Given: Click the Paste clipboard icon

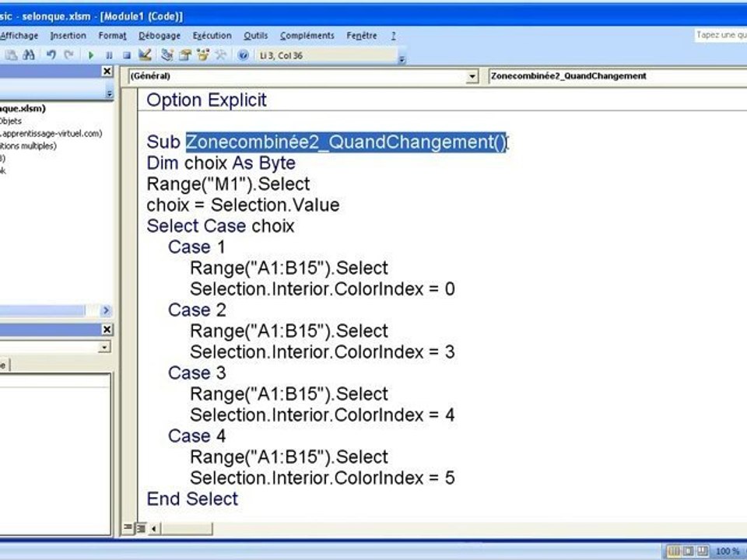Looking at the screenshot, I should point(11,55).
